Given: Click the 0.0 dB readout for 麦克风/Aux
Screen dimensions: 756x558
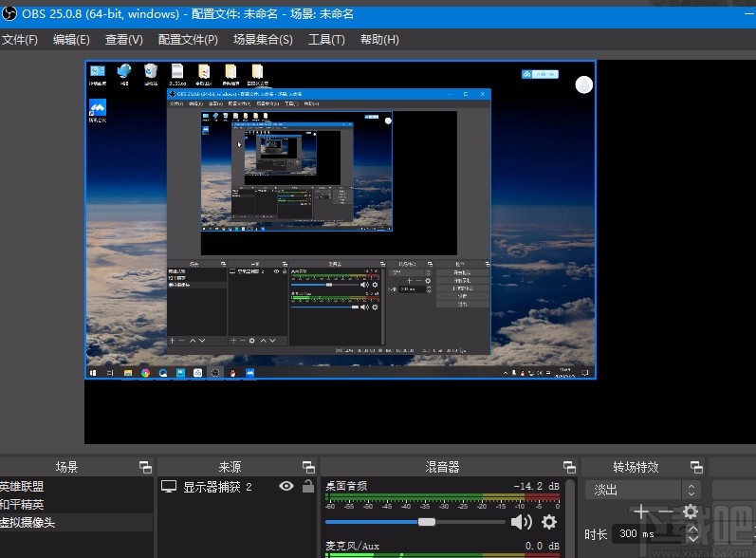Looking at the screenshot, I should [x=543, y=546].
